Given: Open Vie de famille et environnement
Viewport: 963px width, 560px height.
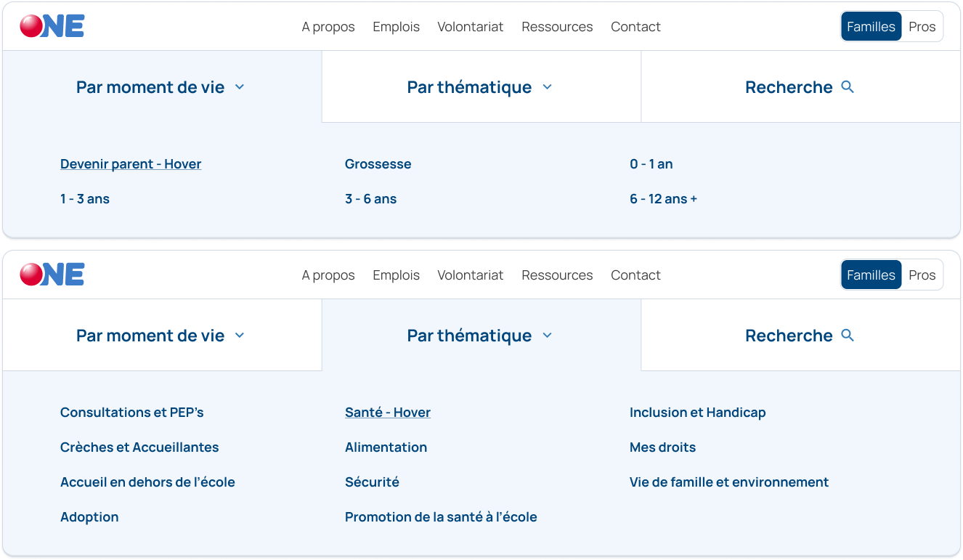Looking at the screenshot, I should [729, 482].
